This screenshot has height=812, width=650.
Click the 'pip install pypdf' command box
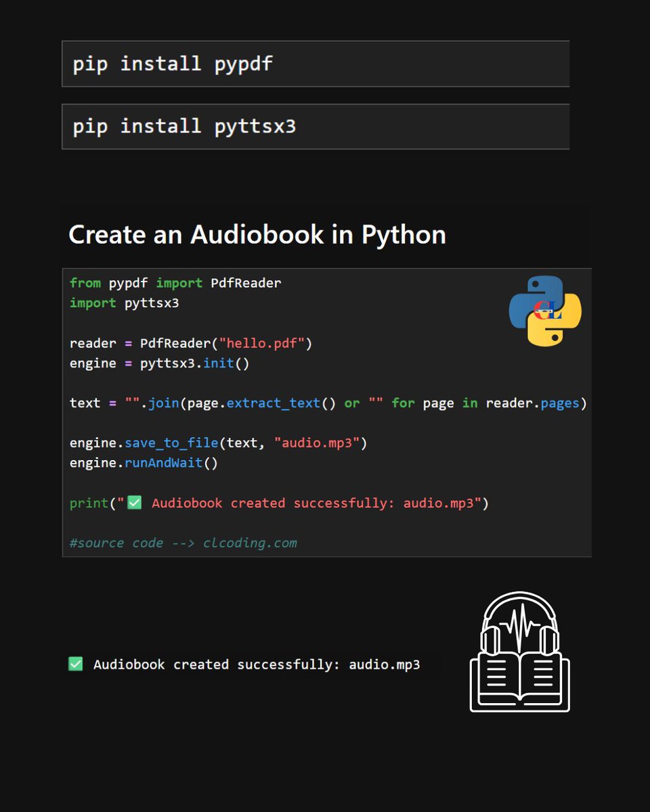click(316, 64)
